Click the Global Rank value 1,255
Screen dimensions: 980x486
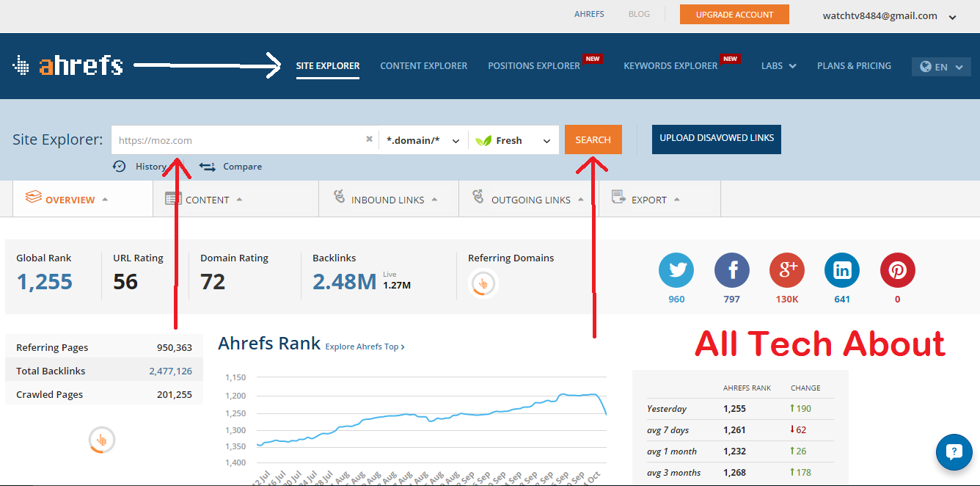coord(44,281)
